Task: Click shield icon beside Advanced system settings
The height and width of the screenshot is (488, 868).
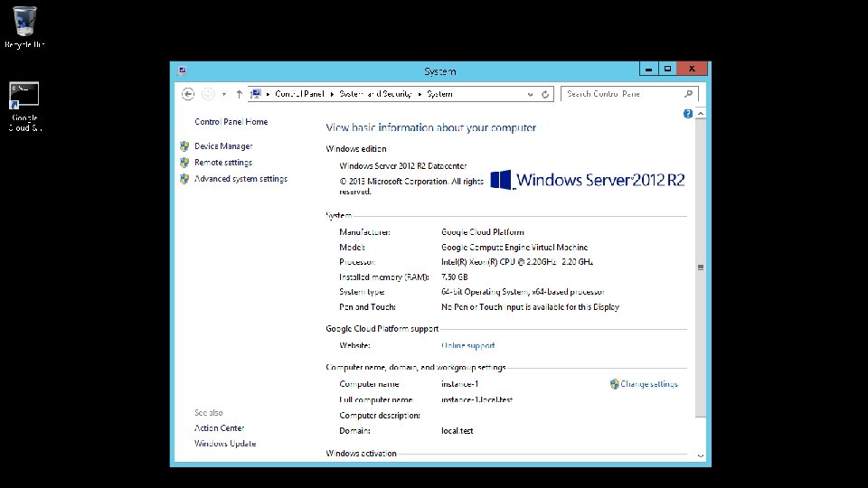Action: tap(184, 179)
